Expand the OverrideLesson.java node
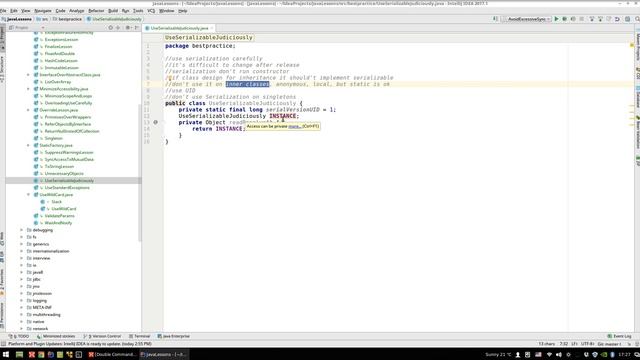This screenshot has width=640, height=360. 29,110
